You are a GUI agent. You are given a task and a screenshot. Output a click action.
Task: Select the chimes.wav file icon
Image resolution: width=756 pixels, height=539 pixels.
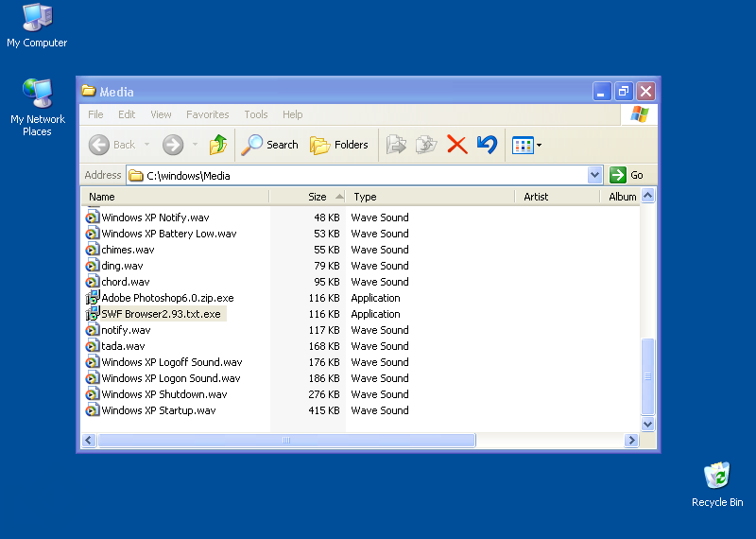92,250
